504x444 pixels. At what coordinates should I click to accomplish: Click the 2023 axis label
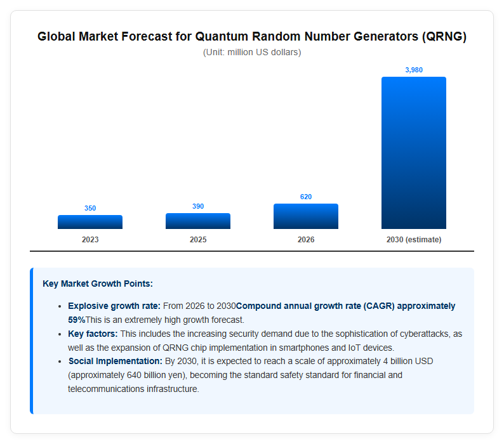90,240
